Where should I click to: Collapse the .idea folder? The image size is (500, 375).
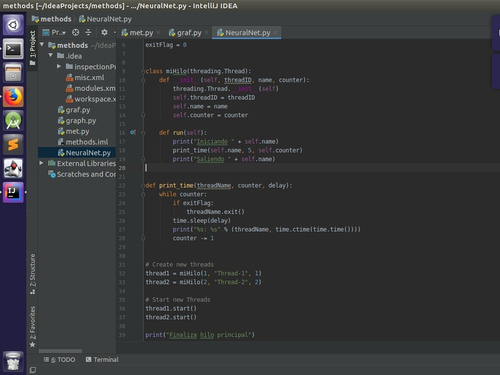coord(51,55)
